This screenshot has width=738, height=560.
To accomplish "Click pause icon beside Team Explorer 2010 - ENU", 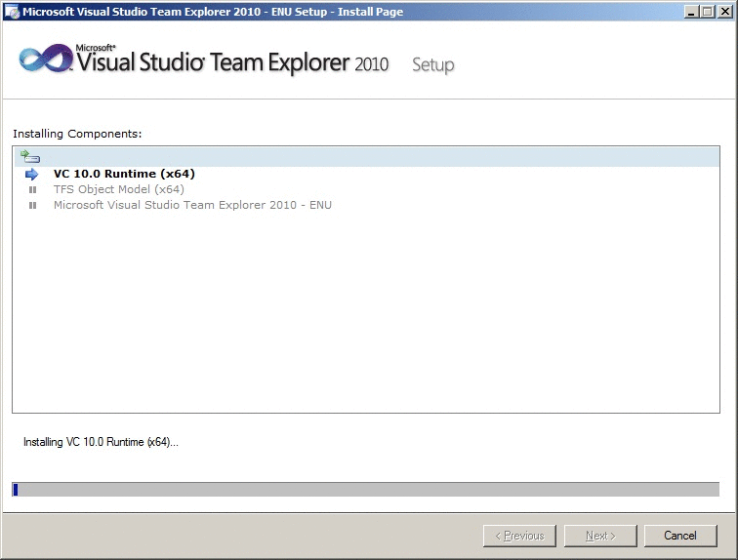I will pos(32,205).
